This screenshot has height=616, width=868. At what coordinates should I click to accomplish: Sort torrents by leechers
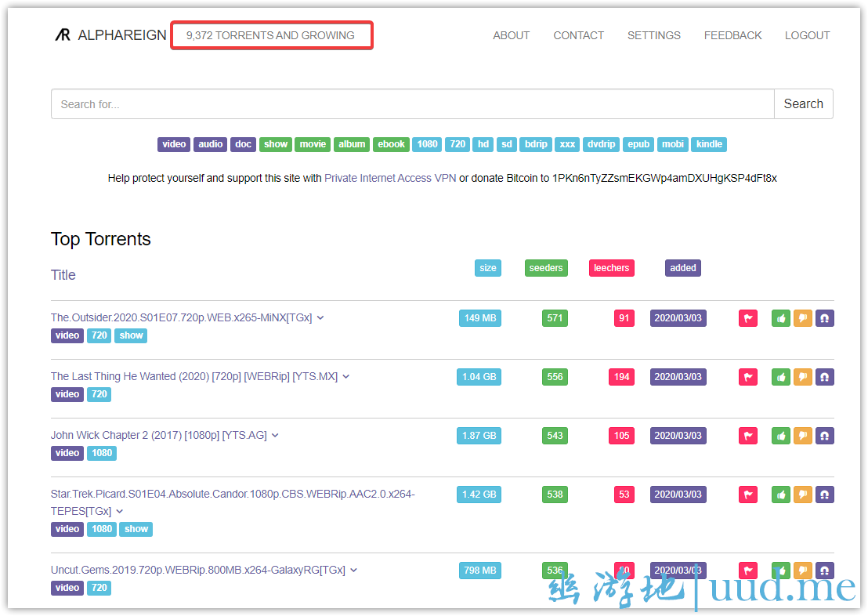pos(611,268)
